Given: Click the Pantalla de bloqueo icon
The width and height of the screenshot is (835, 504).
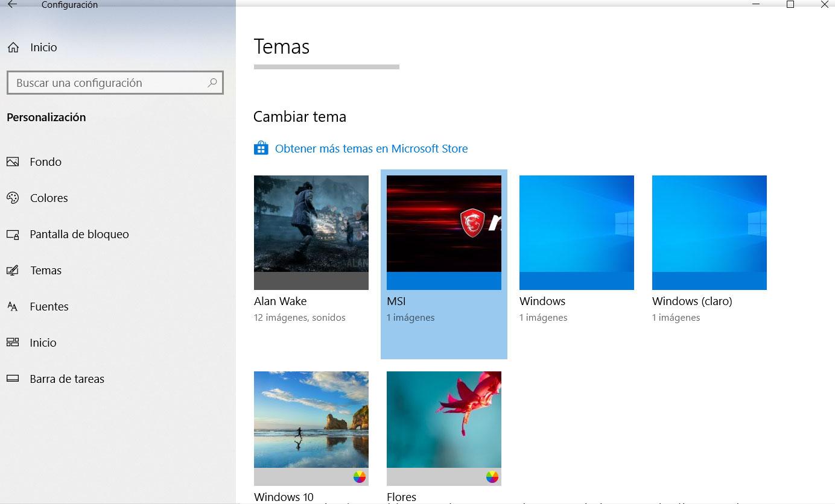Looking at the screenshot, I should [x=13, y=234].
